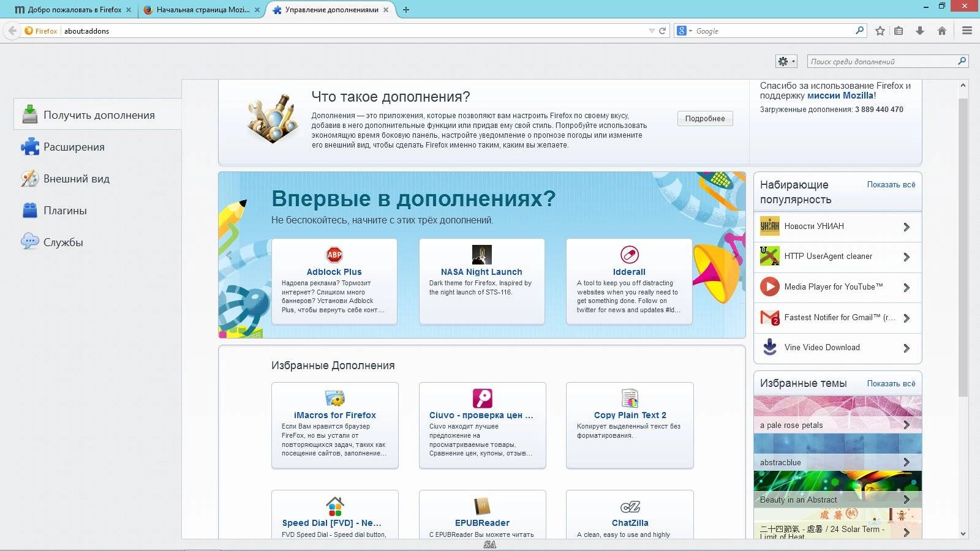Screen dimensions: 980x551
Task: Bookmark this page with the star icon
Action: click(x=880, y=31)
